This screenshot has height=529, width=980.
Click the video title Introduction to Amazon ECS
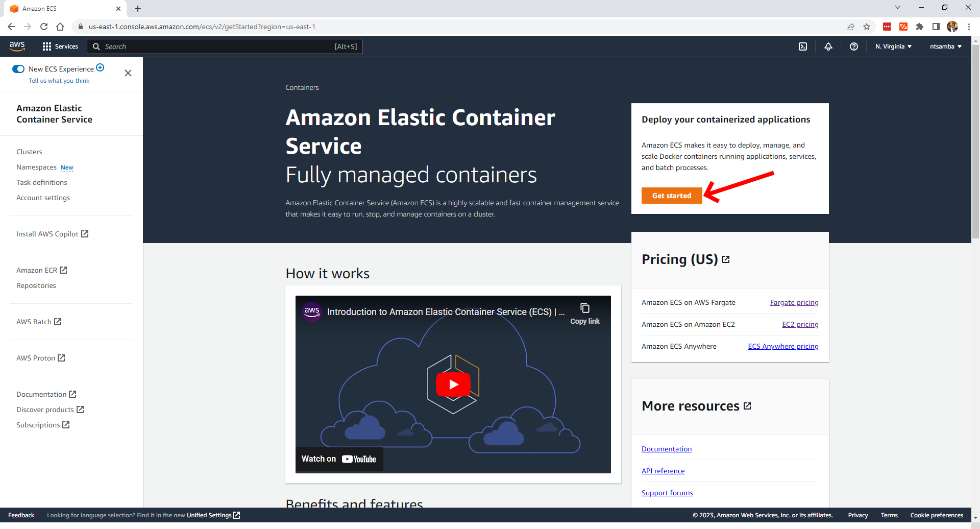coord(446,312)
